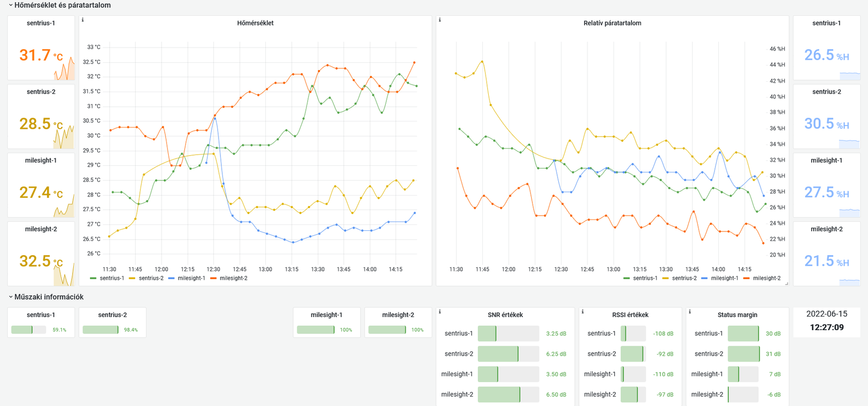Click milesight-2 humidity sparkline stat showing 21.5 %H
The image size is (868, 406).
[826, 260]
